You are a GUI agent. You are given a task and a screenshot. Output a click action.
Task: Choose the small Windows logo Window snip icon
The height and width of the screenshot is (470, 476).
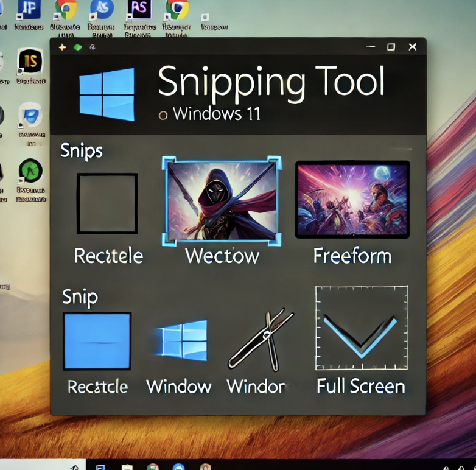(181, 340)
